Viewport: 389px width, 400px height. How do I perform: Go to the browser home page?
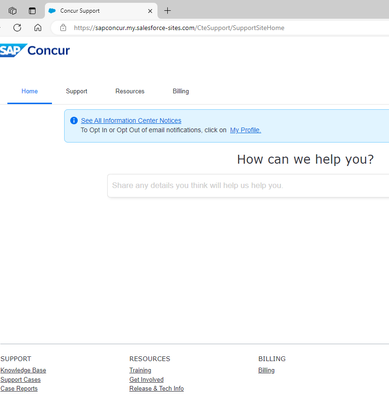pos(38,28)
